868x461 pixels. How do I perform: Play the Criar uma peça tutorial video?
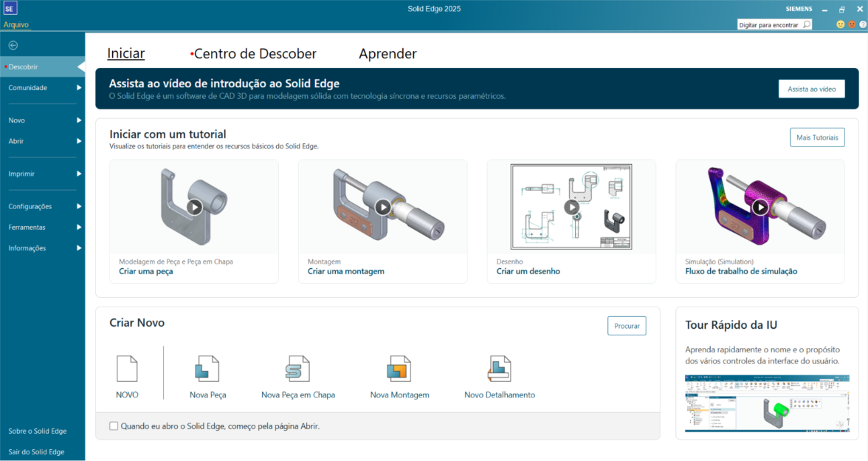193,207
